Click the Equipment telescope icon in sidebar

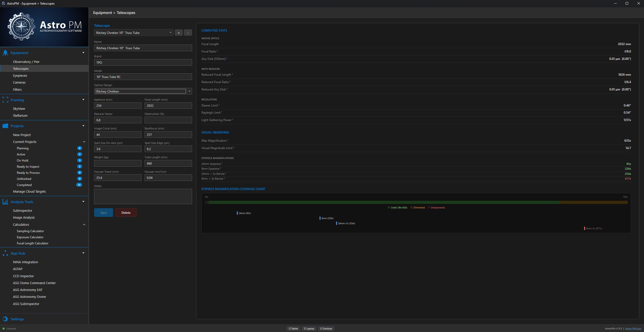tap(5, 53)
